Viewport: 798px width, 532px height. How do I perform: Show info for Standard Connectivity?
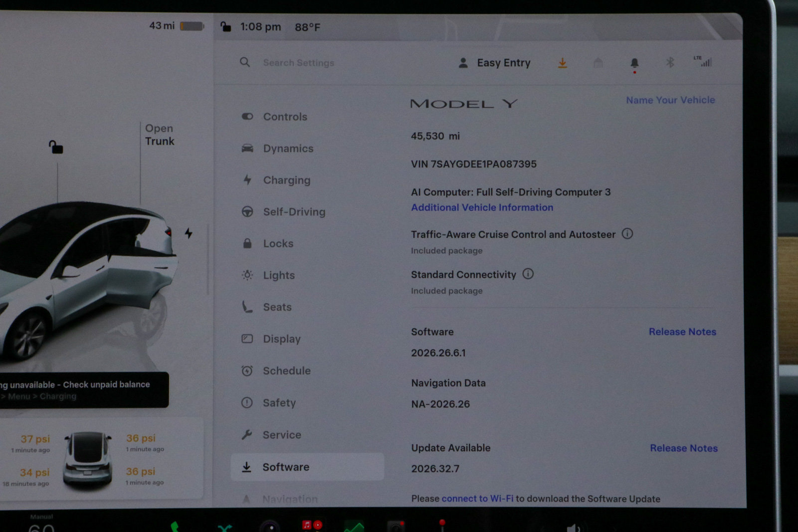point(528,274)
